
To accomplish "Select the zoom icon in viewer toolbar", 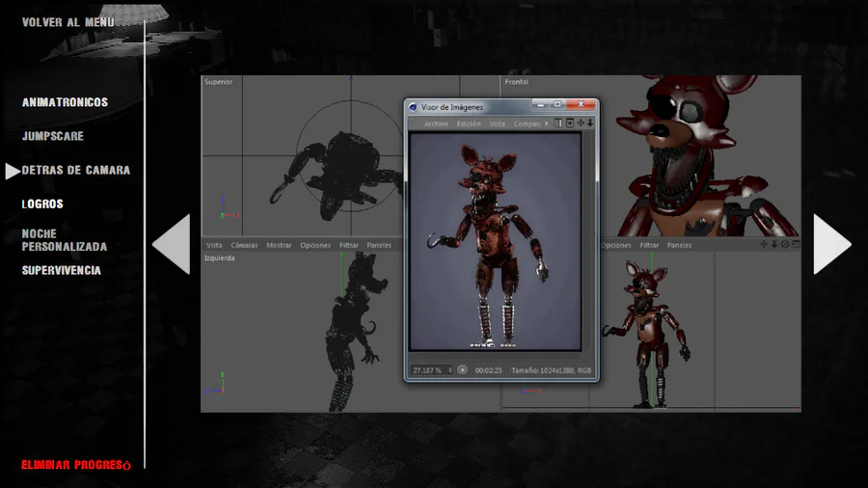I will pyautogui.click(x=590, y=122).
